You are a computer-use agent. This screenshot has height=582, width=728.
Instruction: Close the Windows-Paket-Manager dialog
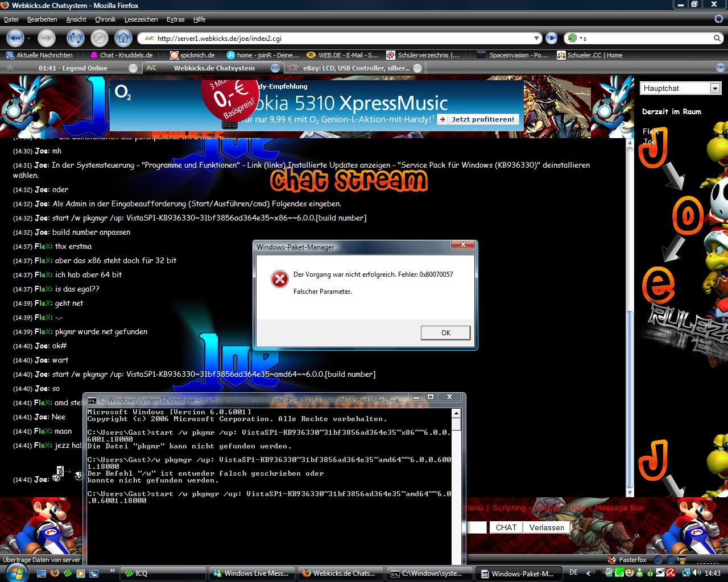coord(463,245)
